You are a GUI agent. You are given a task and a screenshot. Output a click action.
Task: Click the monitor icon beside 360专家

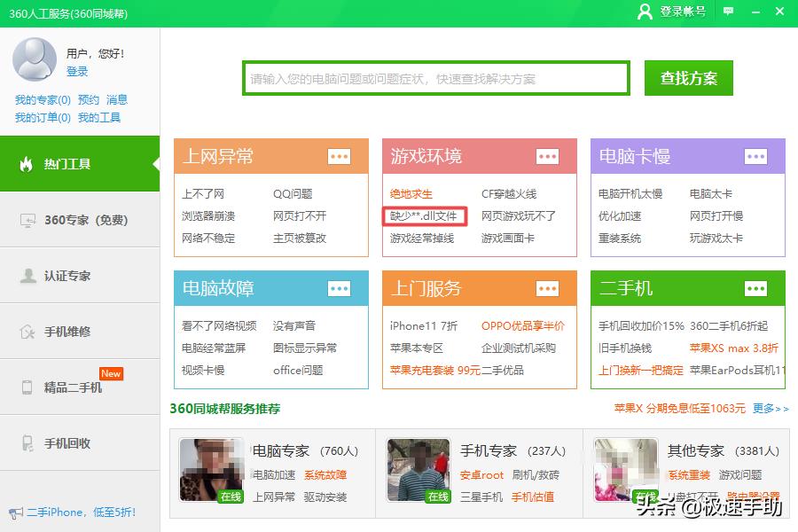(27, 221)
